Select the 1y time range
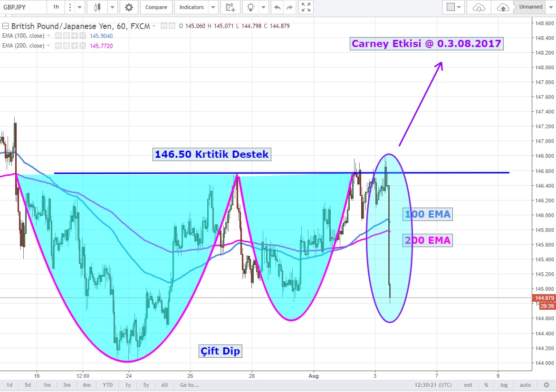The height and width of the screenshot is (392, 556). point(128,385)
